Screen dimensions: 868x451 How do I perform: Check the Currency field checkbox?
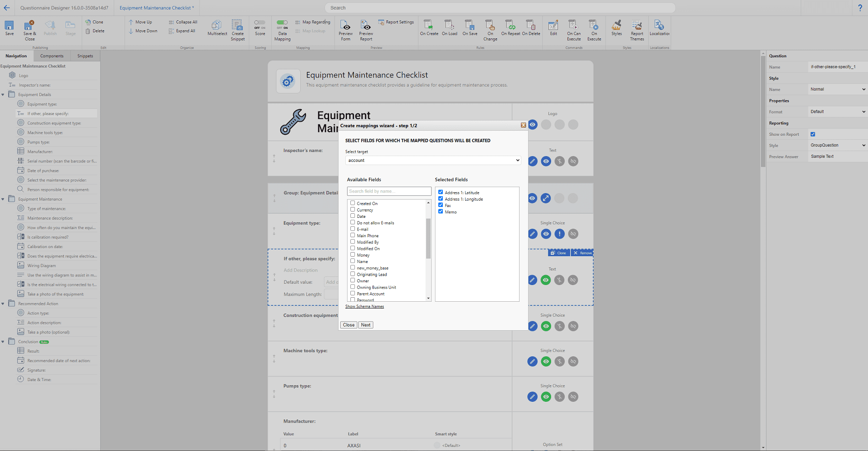(x=353, y=210)
